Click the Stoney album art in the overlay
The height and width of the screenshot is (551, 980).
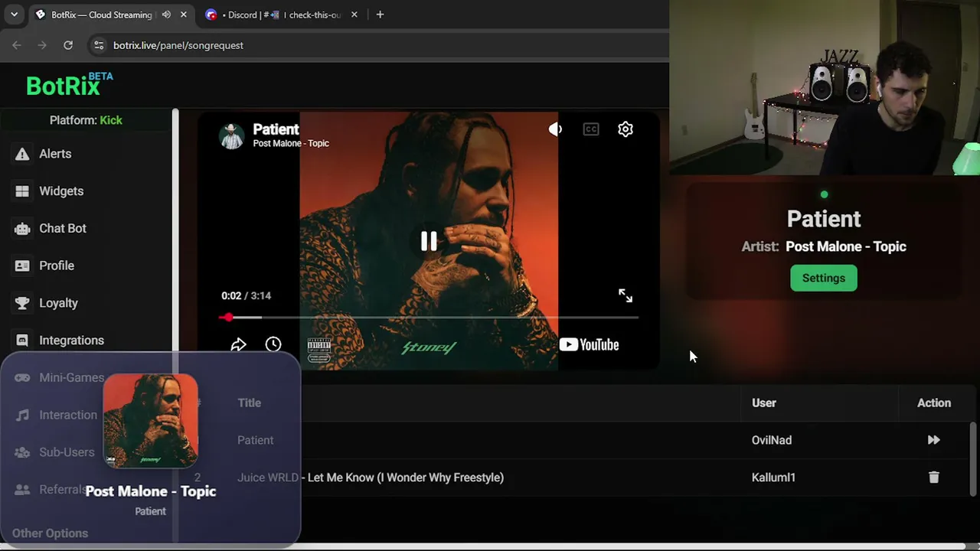pyautogui.click(x=150, y=420)
